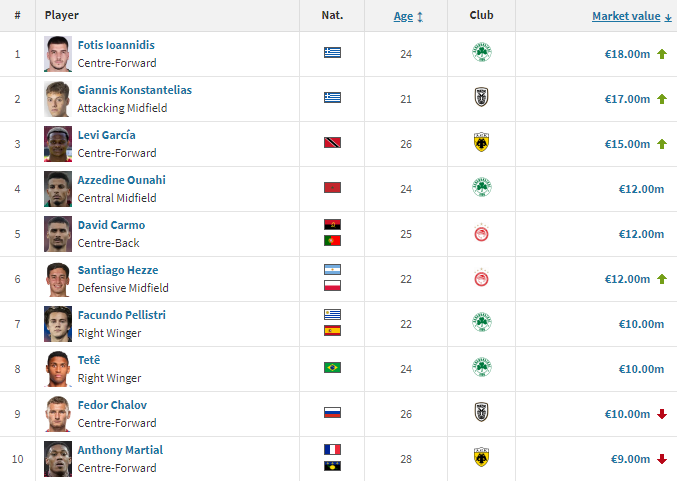Click Olympiacos crest in David Carmo row
677x481 pixels.
[x=481, y=233]
